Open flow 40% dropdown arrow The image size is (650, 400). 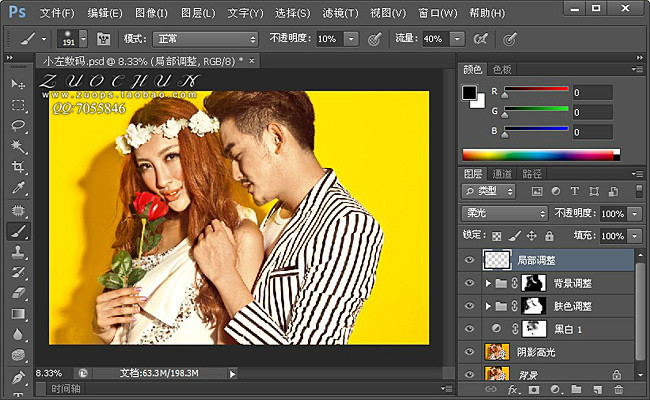click(x=457, y=39)
